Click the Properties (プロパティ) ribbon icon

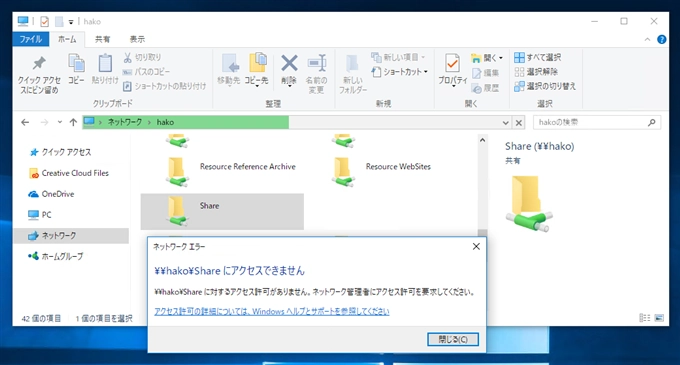click(452, 70)
